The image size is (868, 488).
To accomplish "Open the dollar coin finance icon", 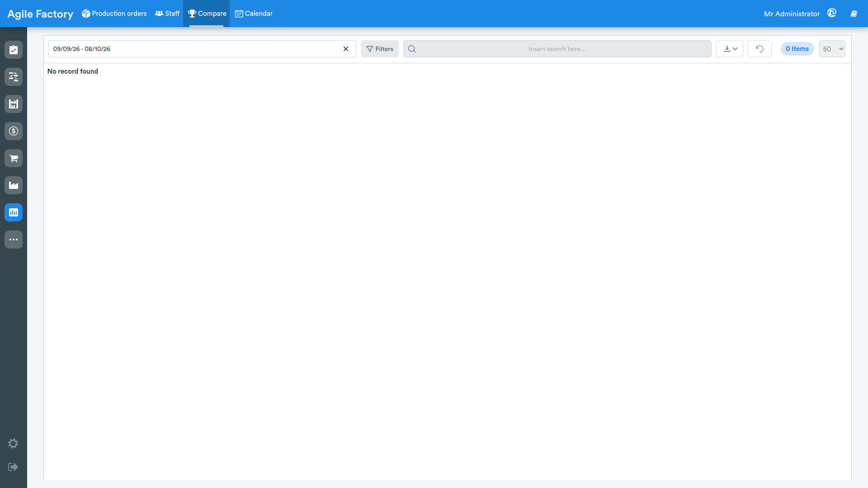I will (x=14, y=131).
